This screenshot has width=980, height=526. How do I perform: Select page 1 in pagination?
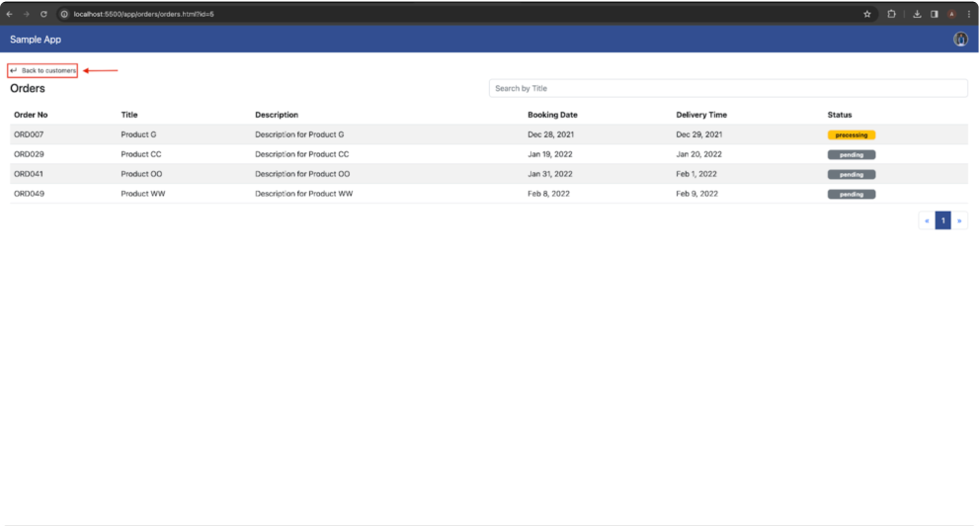943,220
